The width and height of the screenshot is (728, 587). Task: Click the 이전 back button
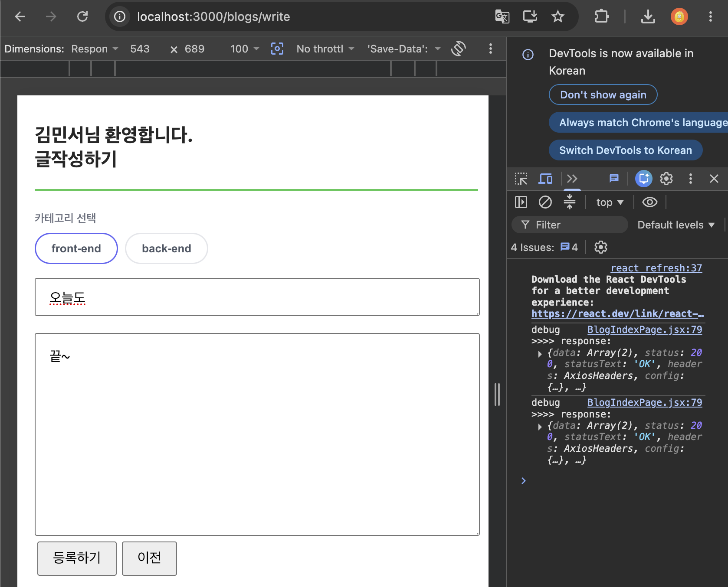pyautogui.click(x=149, y=558)
